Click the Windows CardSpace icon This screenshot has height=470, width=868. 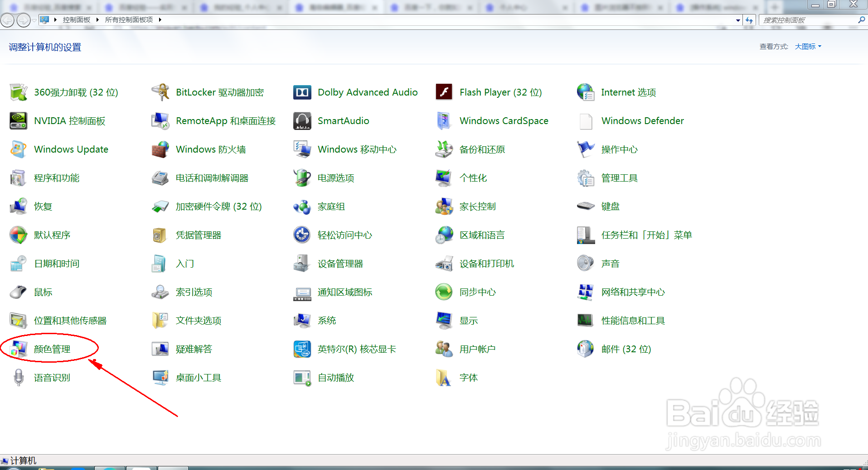point(444,121)
